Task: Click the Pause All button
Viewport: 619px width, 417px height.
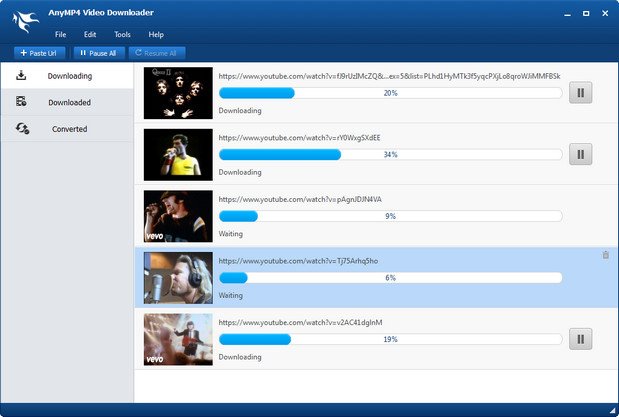Action: (99, 53)
